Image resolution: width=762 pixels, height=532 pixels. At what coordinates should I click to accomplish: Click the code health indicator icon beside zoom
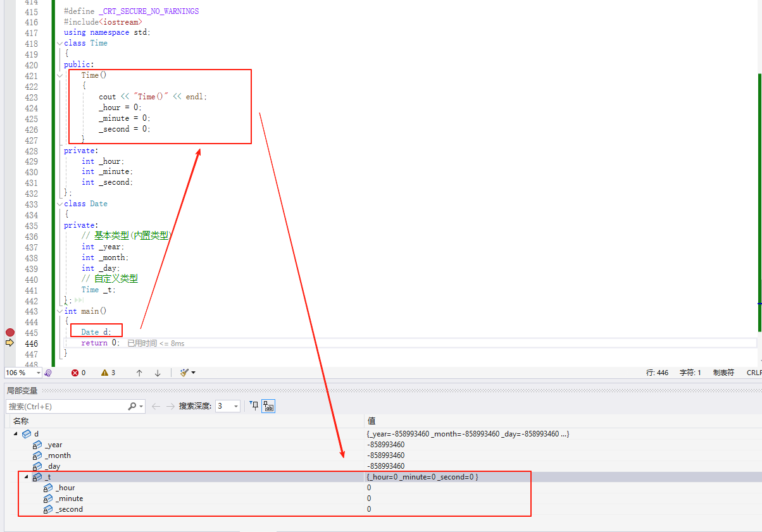[48, 373]
